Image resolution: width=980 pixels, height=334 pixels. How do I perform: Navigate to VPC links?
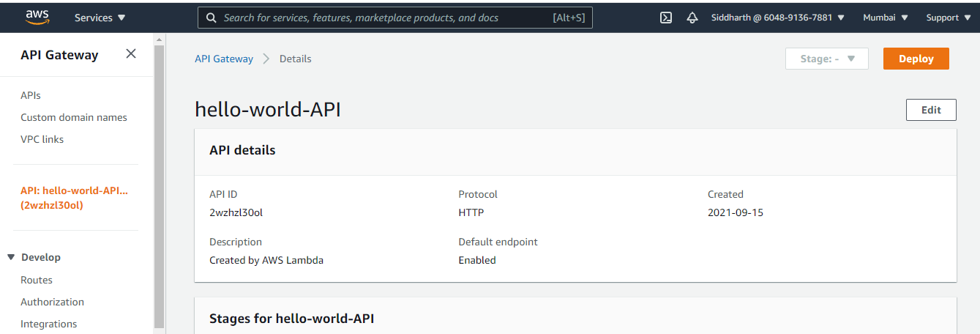tap(42, 138)
